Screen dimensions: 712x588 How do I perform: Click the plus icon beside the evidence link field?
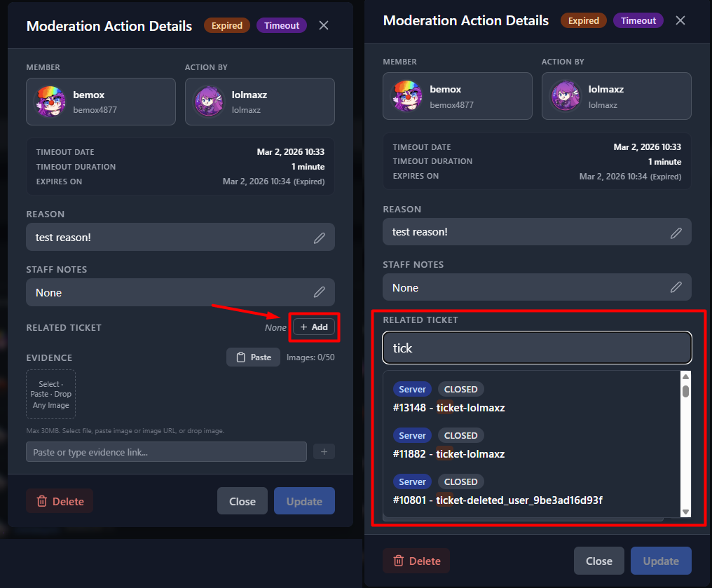pos(323,451)
